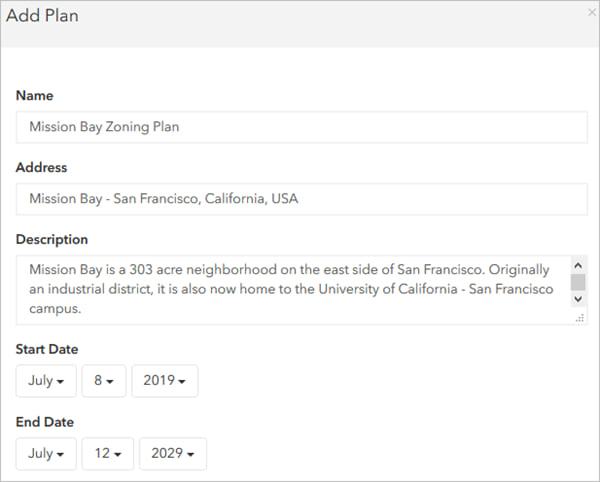This screenshot has width=600, height=482.
Task: Click the Address field label
Action: tap(42, 168)
